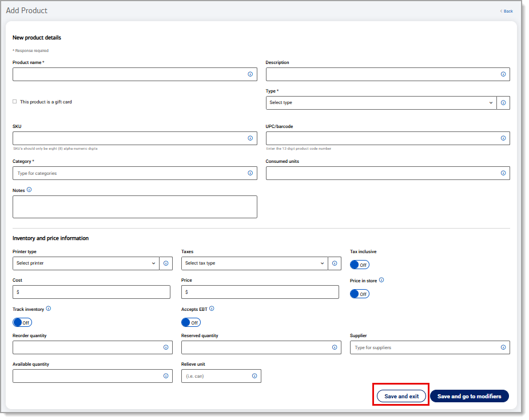The height and width of the screenshot is (420, 529).
Task: Expand the Select printer dropdown
Action: [x=85, y=263]
